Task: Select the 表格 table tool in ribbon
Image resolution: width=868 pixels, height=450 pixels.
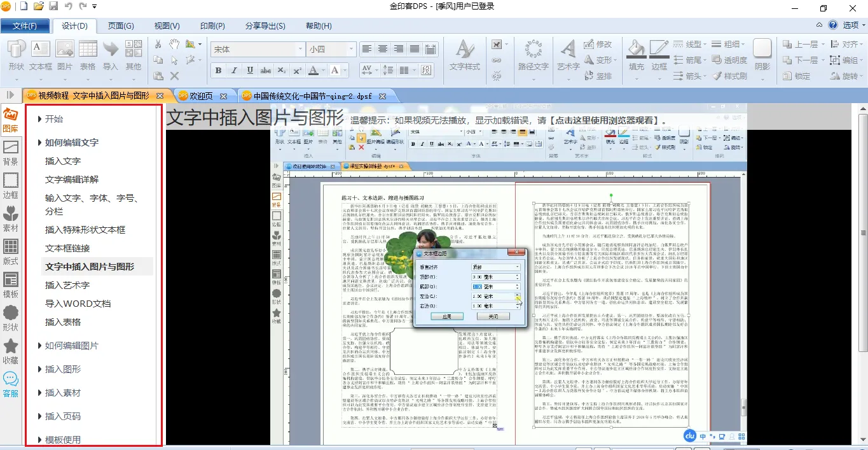Action: point(88,55)
